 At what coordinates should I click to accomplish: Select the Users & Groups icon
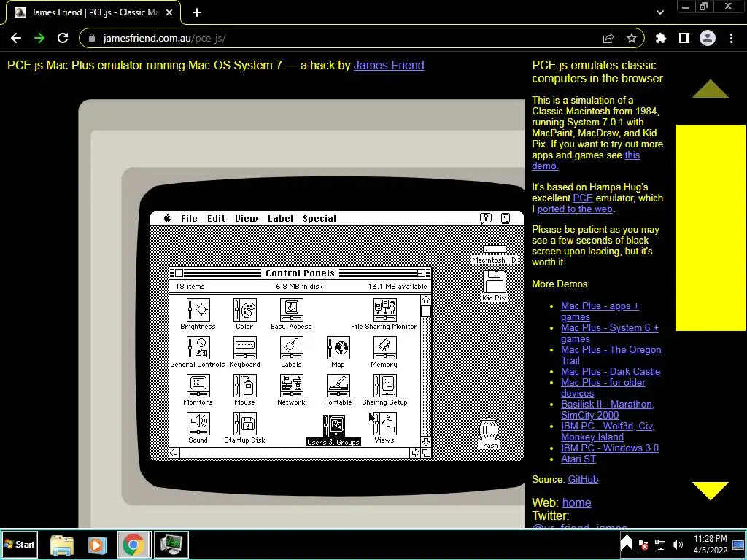[x=333, y=430]
